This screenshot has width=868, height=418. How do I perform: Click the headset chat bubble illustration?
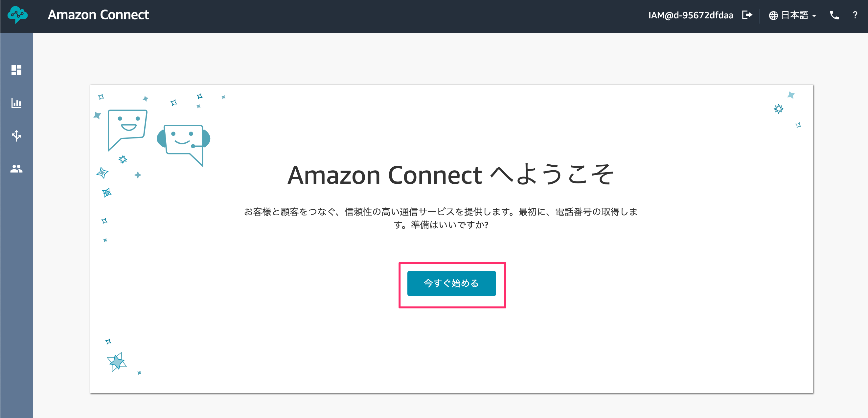click(184, 145)
